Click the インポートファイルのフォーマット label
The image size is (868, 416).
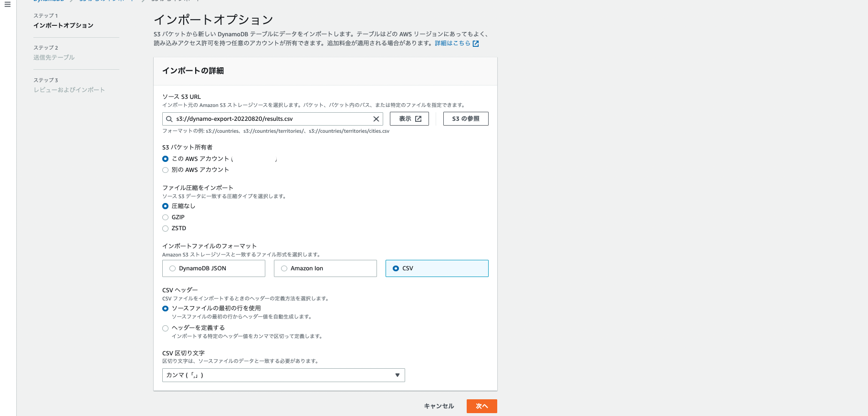point(209,246)
